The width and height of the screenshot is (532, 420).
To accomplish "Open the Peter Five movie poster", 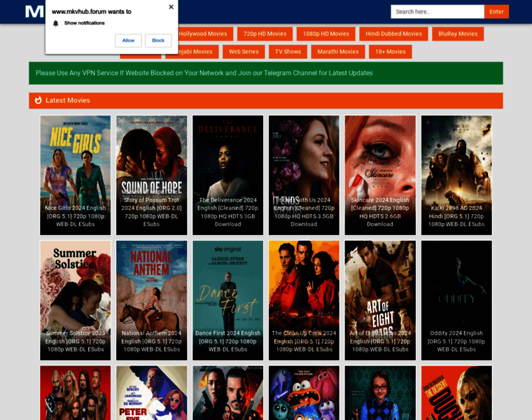I will [152, 393].
